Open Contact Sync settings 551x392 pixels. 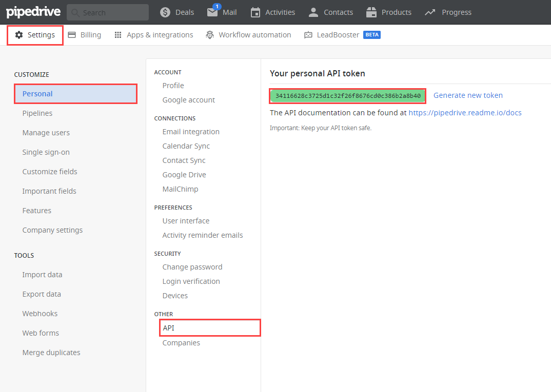[x=184, y=161]
